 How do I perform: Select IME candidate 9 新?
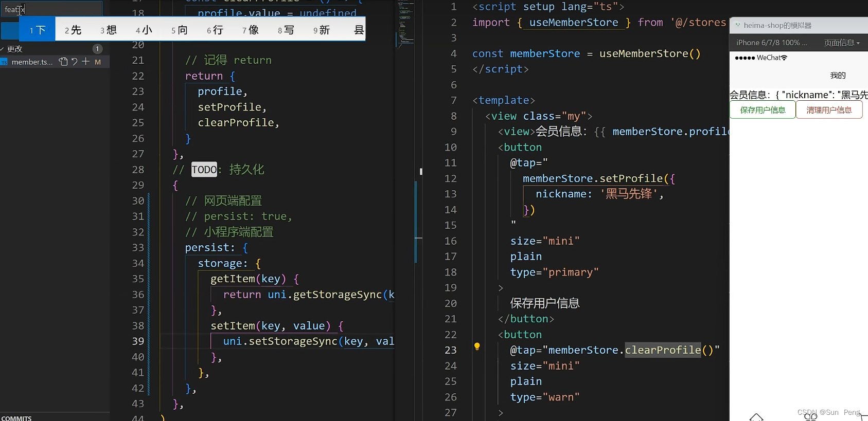point(321,30)
